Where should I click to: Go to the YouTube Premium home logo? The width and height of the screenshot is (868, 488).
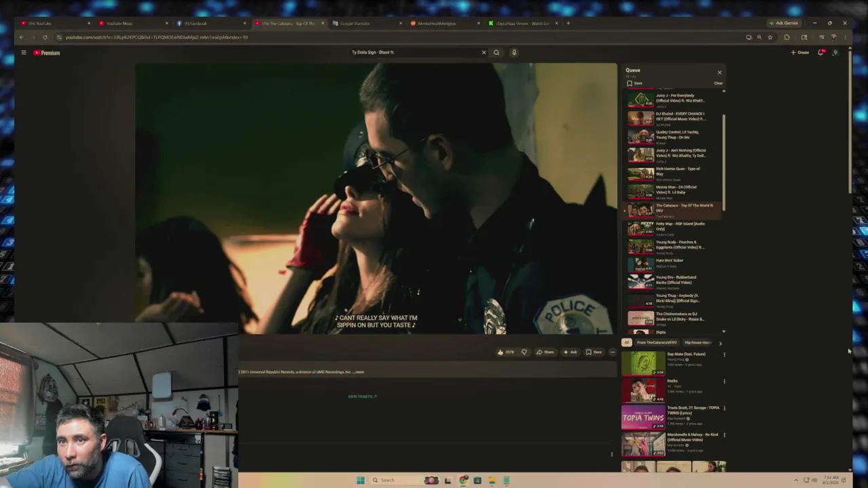pos(47,52)
